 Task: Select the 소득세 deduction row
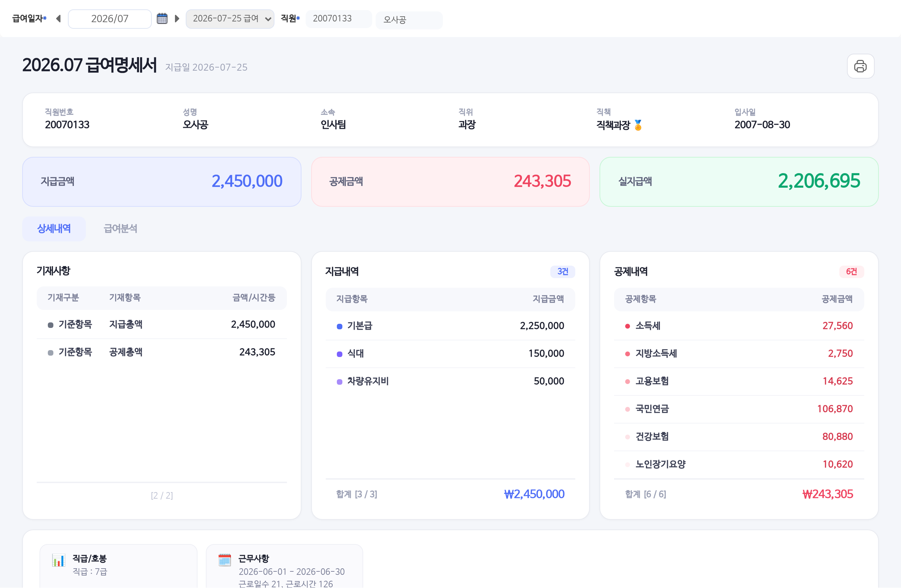pyautogui.click(x=739, y=326)
